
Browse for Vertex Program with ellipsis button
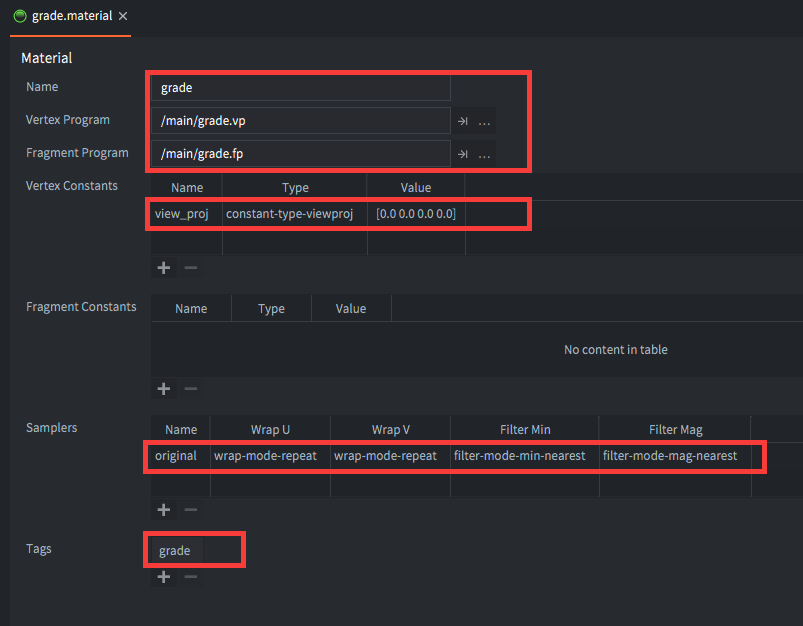[x=484, y=121]
